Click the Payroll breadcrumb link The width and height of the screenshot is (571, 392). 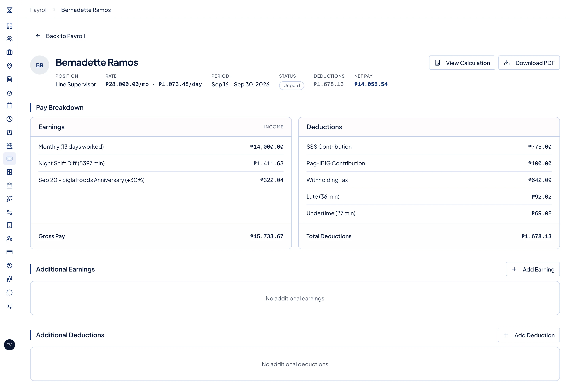(x=39, y=10)
